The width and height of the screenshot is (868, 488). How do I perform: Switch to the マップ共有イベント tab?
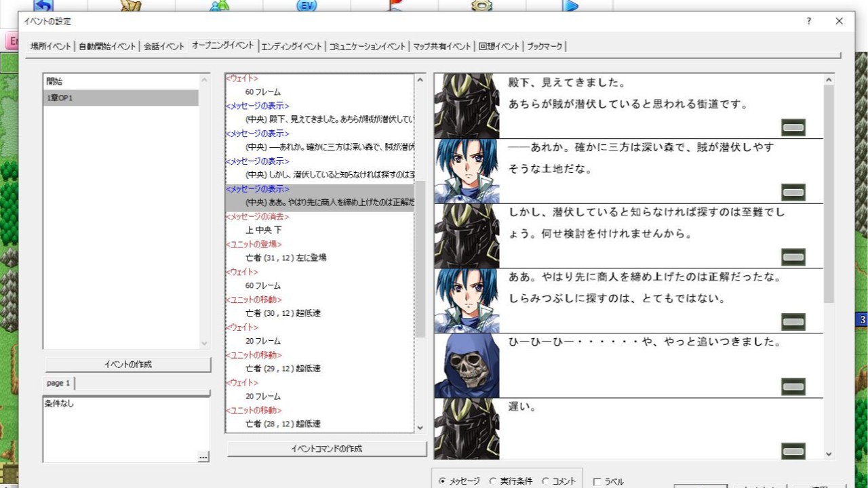coord(442,47)
